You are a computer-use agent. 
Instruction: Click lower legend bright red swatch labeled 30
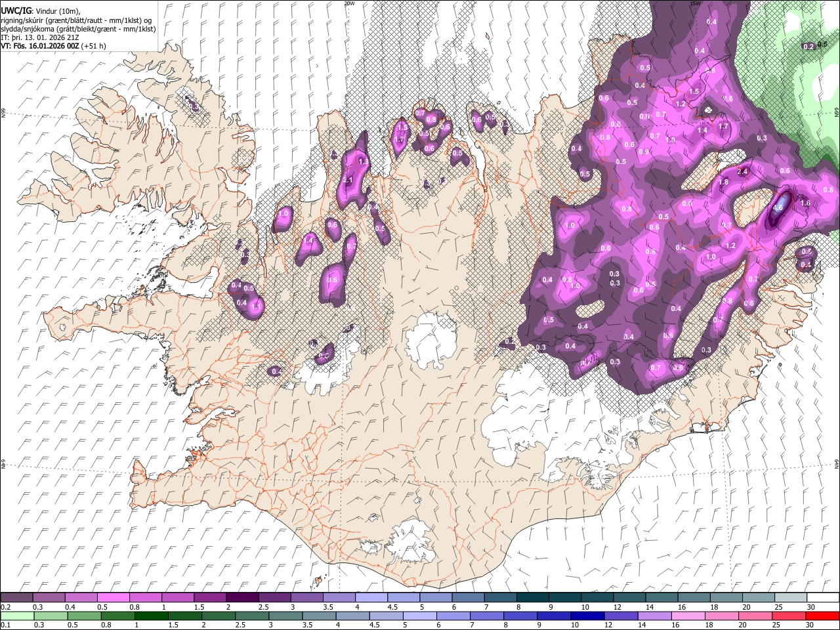[x=822, y=616]
